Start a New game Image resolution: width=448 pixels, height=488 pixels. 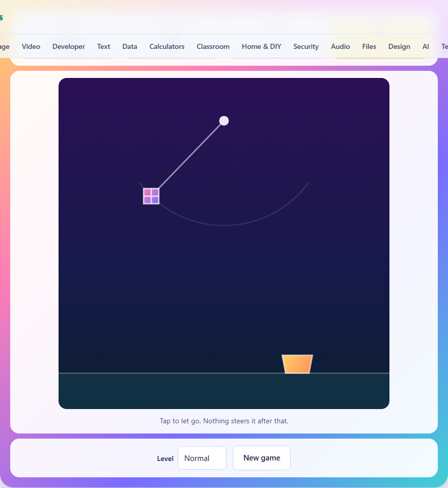[262, 458]
